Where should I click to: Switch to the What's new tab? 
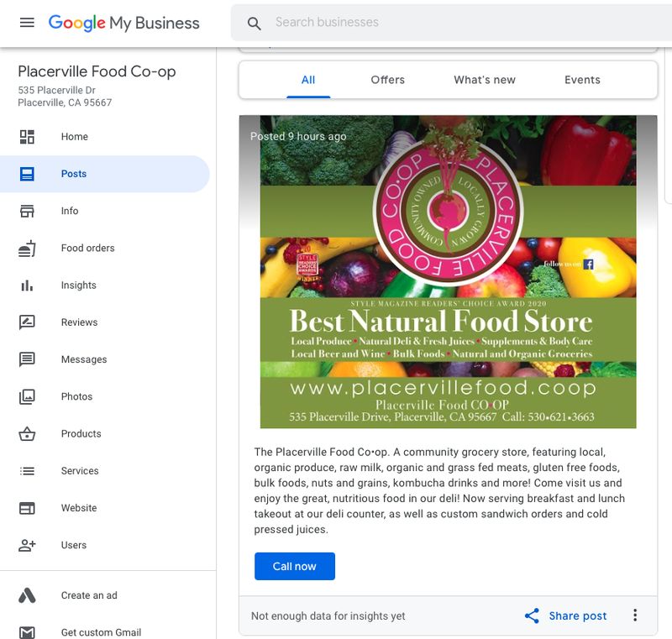[x=485, y=80]
